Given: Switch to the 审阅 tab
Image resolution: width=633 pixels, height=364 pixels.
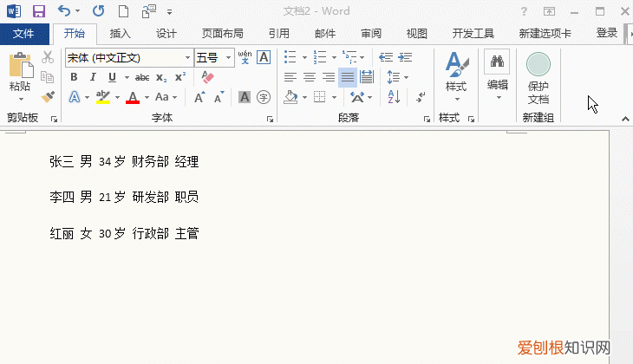Looking at the screenshot, I should tap(371, 34).
